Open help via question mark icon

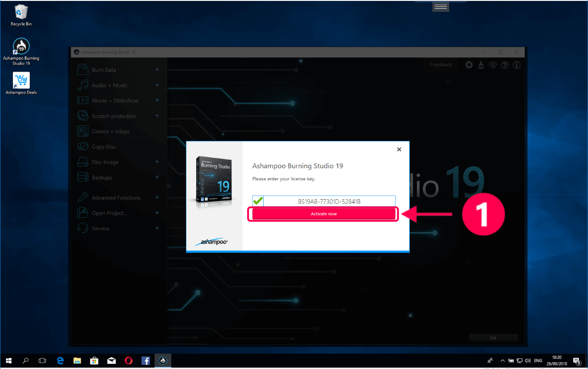tap(505, 65)
